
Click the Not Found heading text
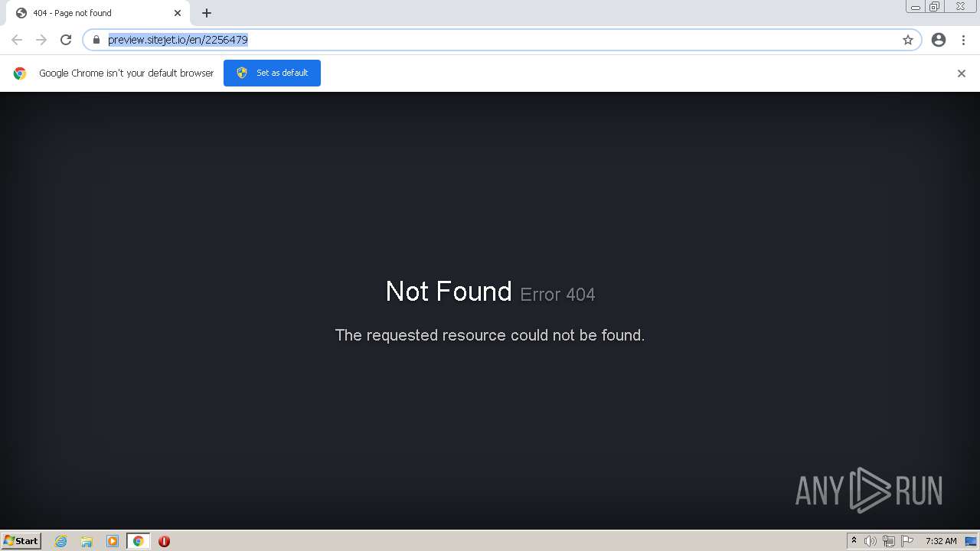[449, 292]
